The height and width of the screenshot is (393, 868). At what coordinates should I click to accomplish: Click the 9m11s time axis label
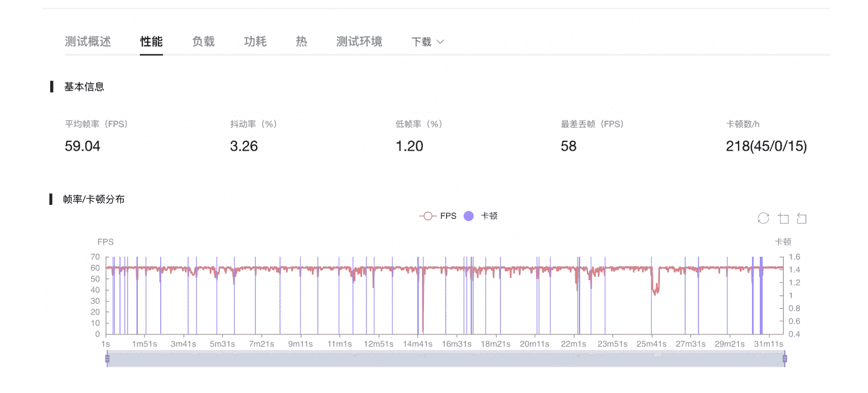pyautogui.click(x=301, y=344)
